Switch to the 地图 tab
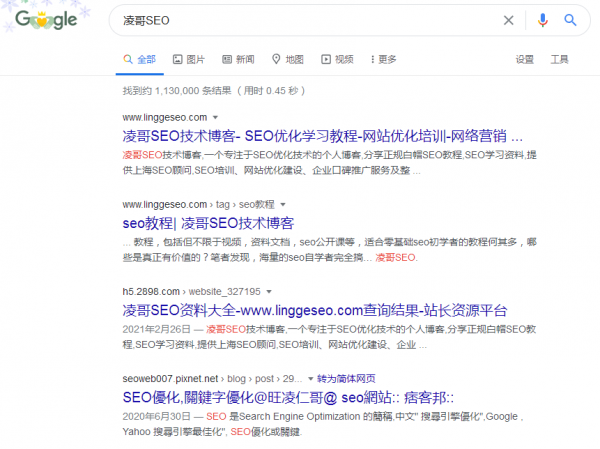The image size is (600, 449). [x=288, y=59]
